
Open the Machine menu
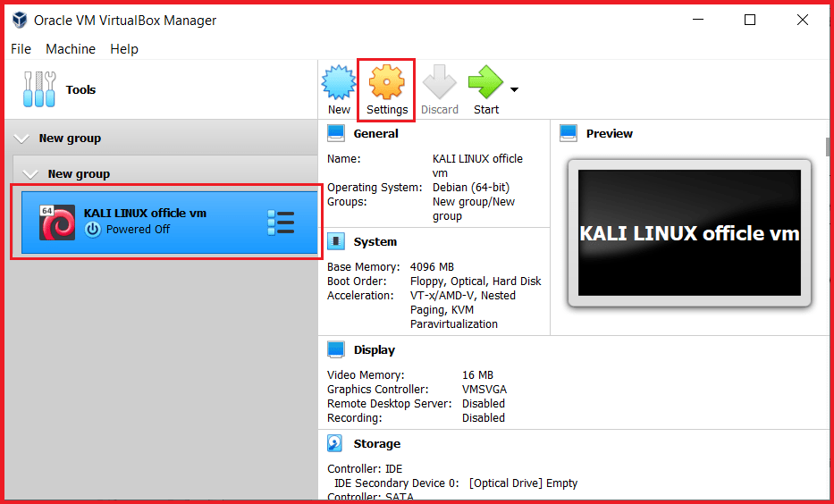pos(71,49)
